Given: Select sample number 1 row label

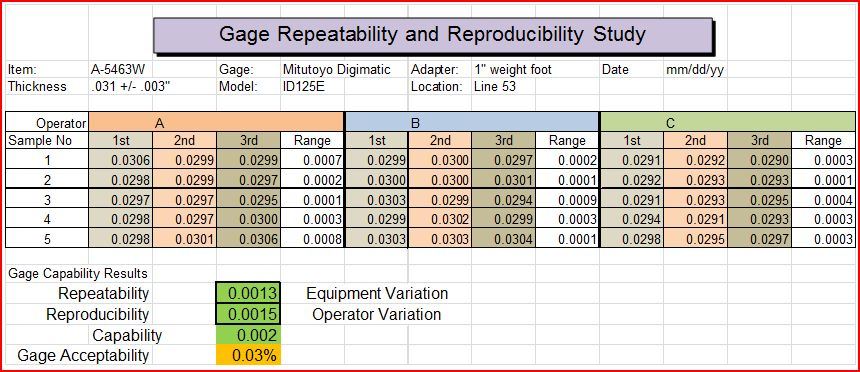Looking at the screenshot, I should (47, 160).
